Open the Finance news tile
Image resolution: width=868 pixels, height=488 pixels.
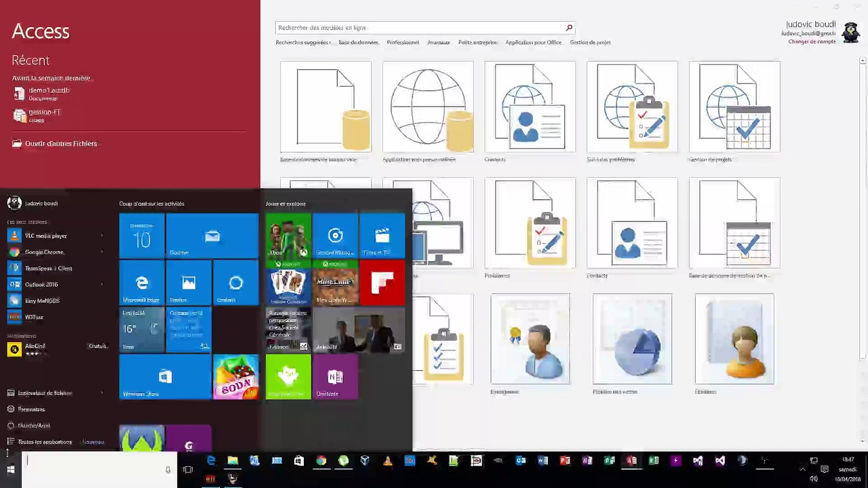click(288, 329)
